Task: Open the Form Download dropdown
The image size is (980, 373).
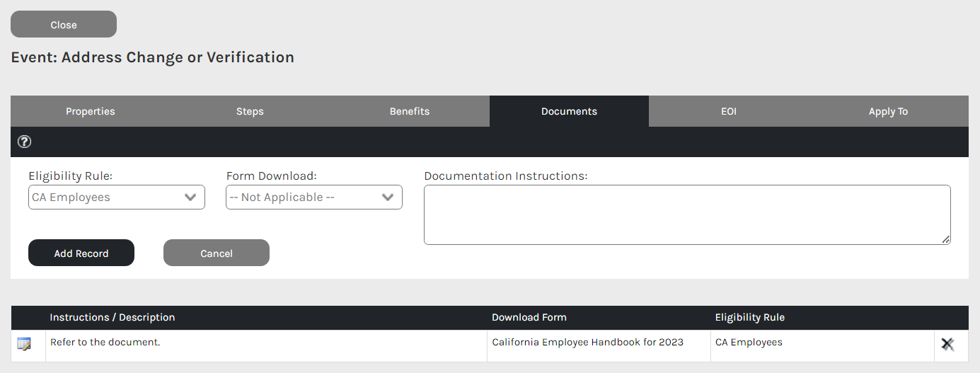Action: [x=314, y=197]
